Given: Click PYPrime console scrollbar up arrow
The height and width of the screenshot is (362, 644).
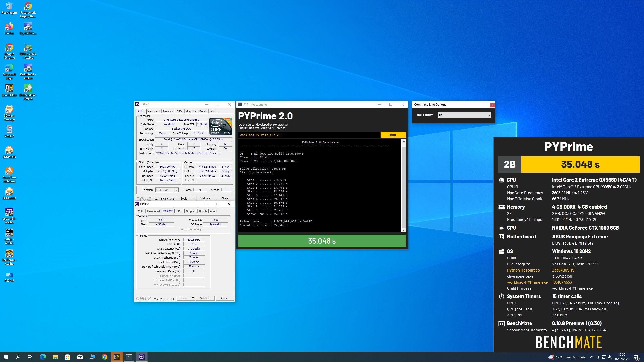Looking at the screenshot, I should coord(404,142).
